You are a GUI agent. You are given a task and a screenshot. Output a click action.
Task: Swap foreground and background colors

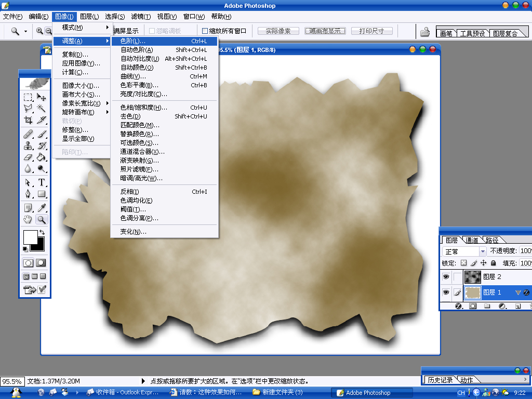tap(42, 232)
